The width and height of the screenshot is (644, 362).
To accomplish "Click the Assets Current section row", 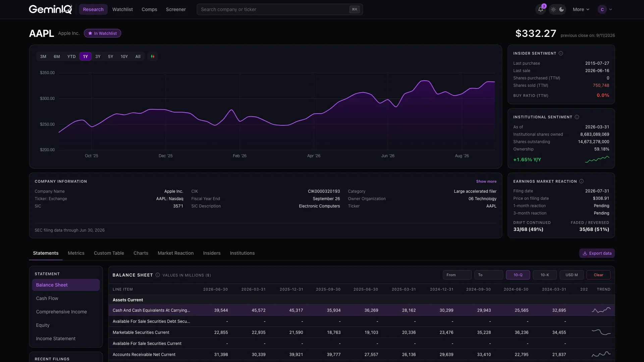I will coord(362,300).
